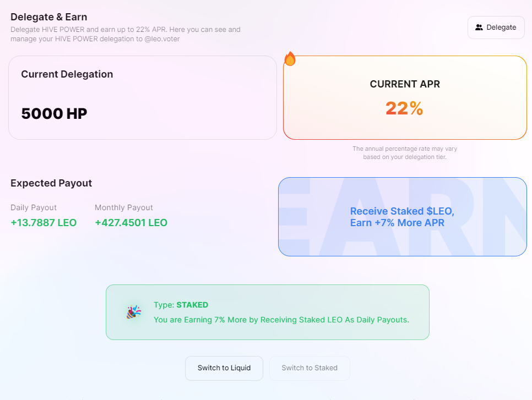This screenshot has height=400, width=532.
Task: Click the @leo.voter description text
Action: coord(162,39)
